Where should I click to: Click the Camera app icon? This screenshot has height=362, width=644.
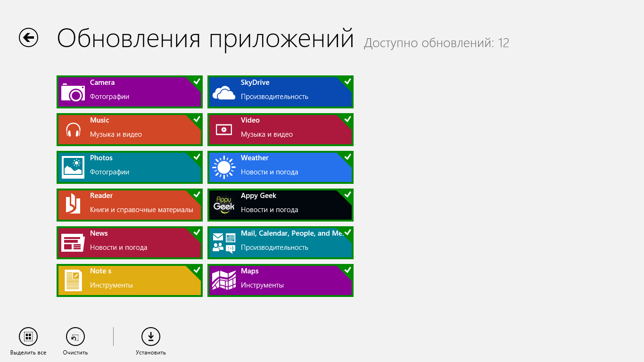[x=73, y=92]
